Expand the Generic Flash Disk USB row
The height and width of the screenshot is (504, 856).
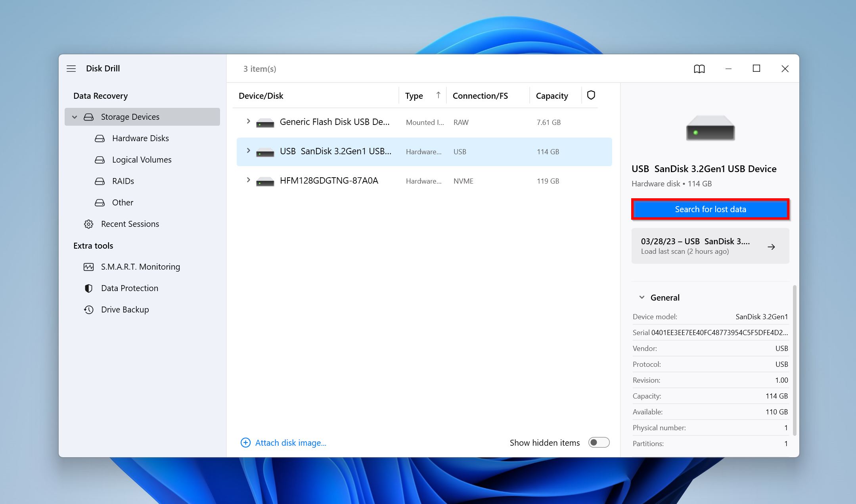(x=248, y=122)
